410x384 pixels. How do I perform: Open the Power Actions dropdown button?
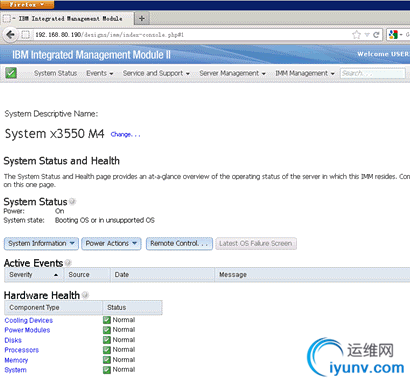tap(111, 243)
